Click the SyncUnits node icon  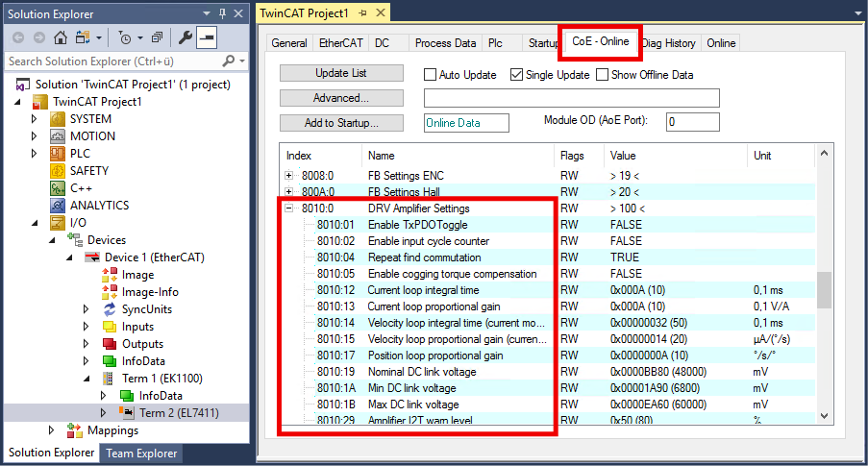pos(110,308)
